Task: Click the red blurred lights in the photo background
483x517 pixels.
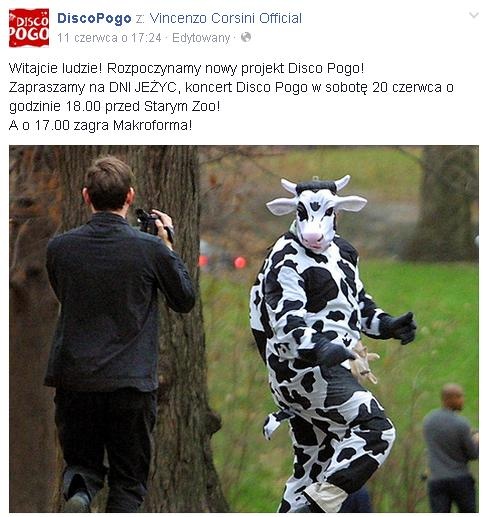Action: click(x=223, y=262)
